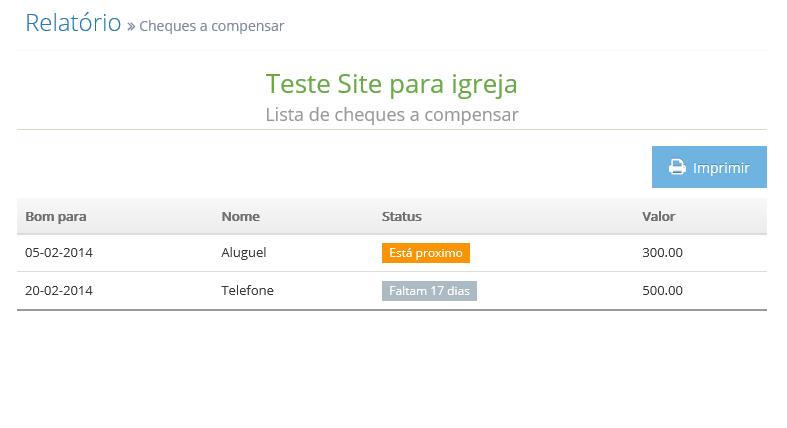The height and width of the screenshot is (428, 787).
Task: Click the 300.00 value cell
Action: coord(663,252)
